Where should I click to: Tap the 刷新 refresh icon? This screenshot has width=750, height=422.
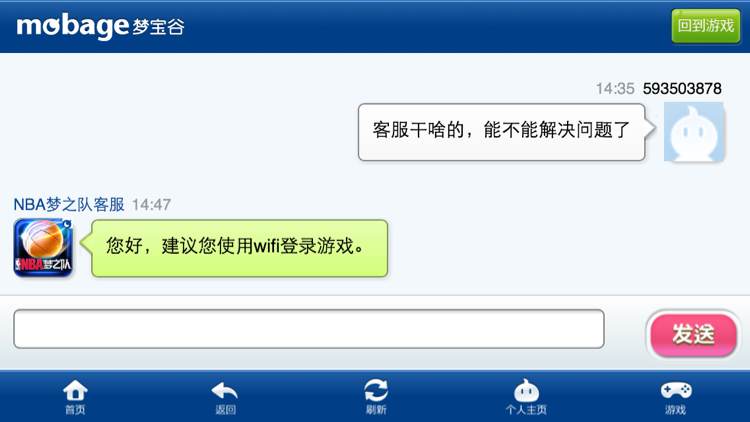[376, 390]
